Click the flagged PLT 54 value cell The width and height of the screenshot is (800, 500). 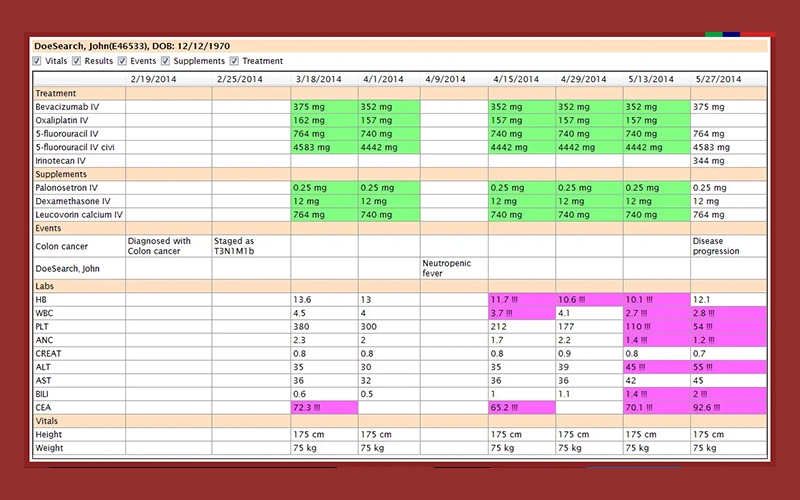click(x=729, y=327)
